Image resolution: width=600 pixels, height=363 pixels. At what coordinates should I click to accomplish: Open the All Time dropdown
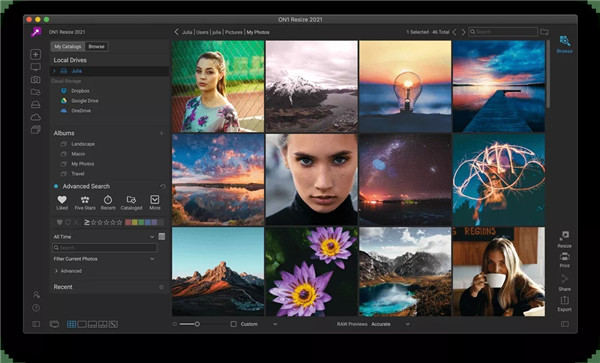pos(103,237)
